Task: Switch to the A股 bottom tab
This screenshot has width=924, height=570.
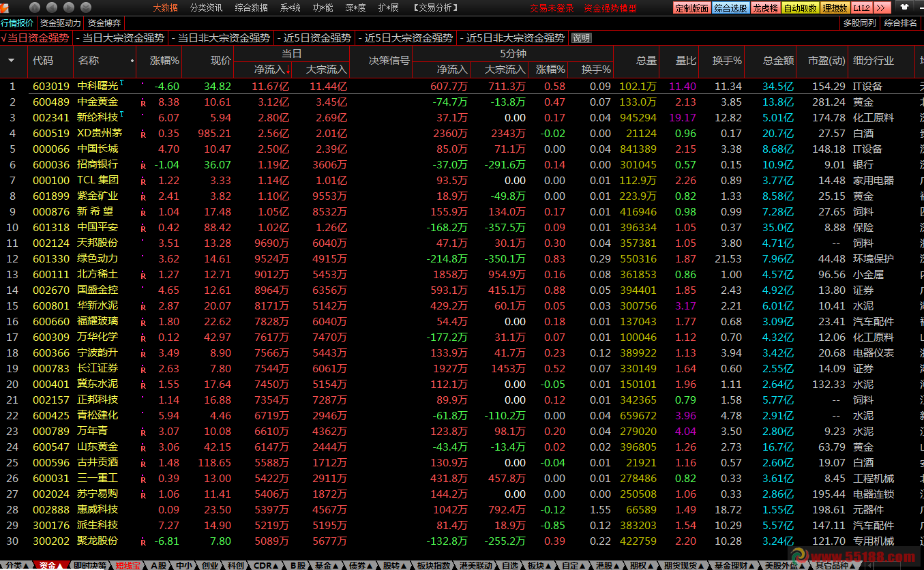Action: [x=159, y=565]
